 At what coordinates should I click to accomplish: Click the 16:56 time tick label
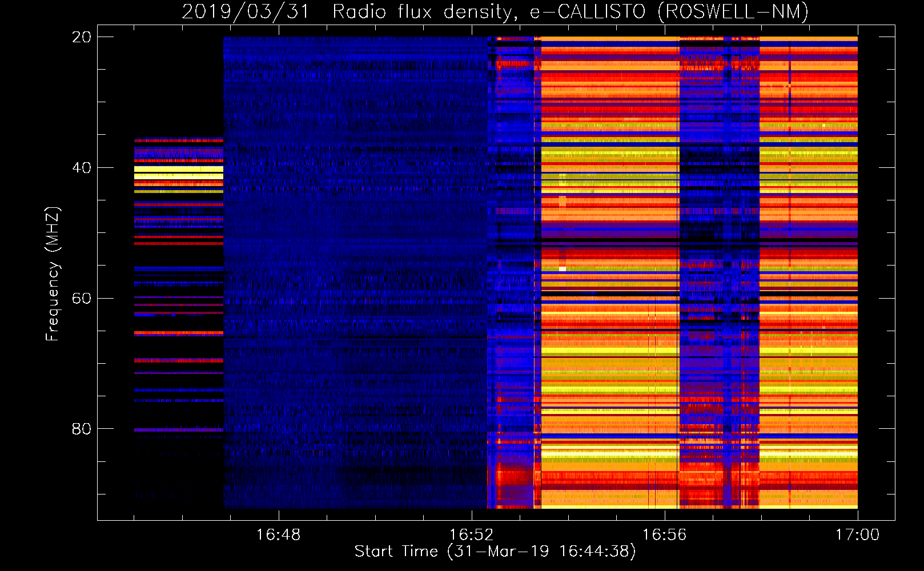[x=664, y=535]
